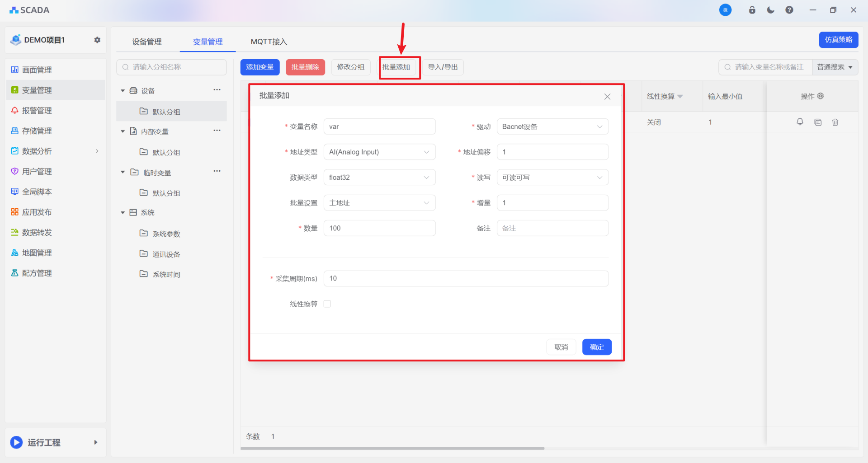The height and width of the screenshot is (463, 868).
Task: Toggle dark mode moon icon
Action: click(x=771, y=10)
